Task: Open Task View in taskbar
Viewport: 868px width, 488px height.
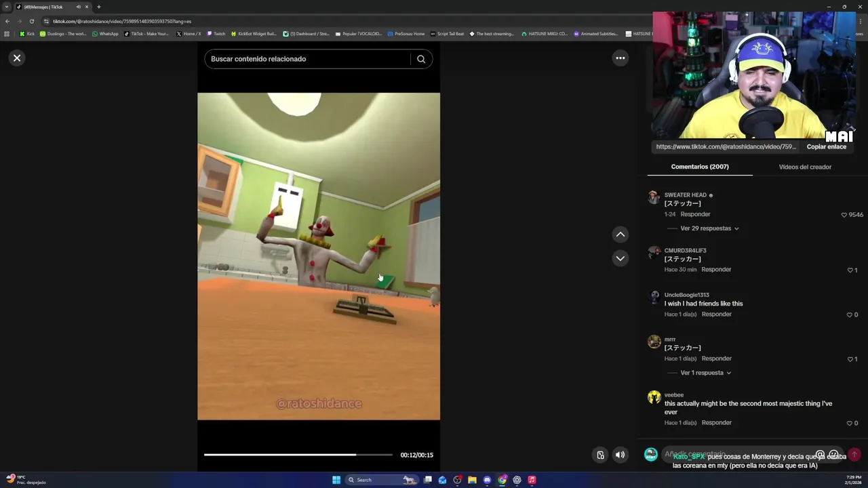Action: coord(428,480)
